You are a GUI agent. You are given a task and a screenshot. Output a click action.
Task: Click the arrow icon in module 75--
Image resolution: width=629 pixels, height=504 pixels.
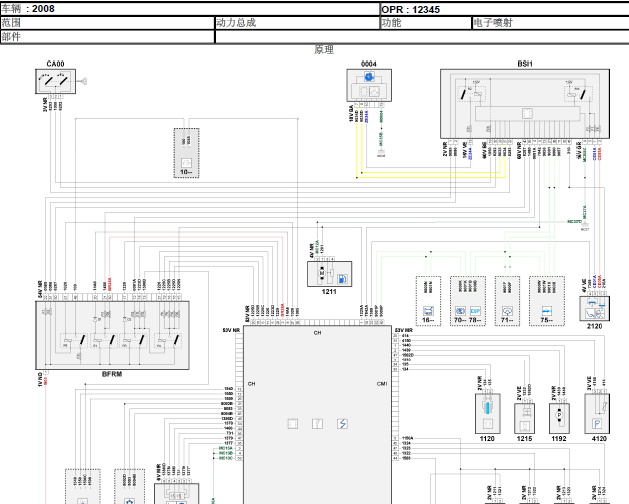[547, 311]
